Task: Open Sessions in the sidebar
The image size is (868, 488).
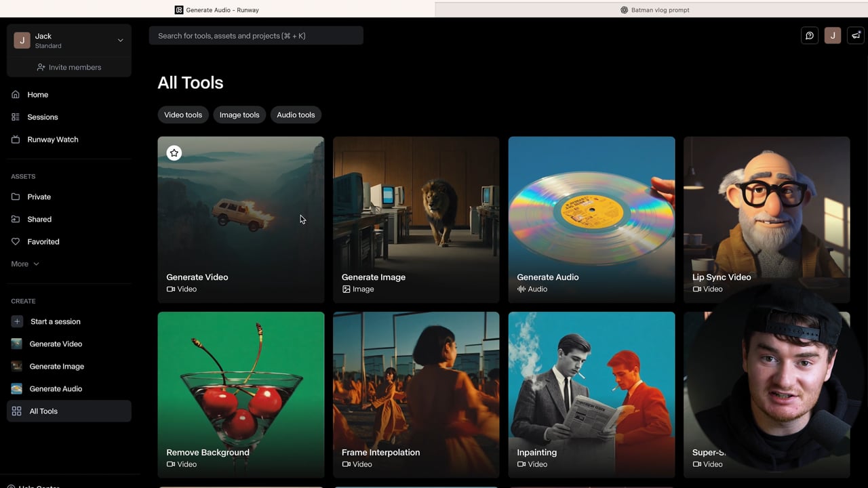Action: [x=69, y=117]
